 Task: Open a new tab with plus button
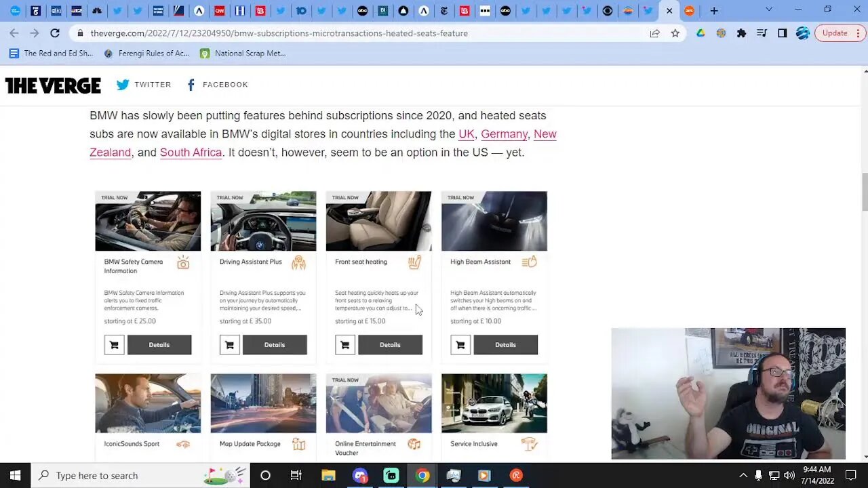click(x=714, y=11)
